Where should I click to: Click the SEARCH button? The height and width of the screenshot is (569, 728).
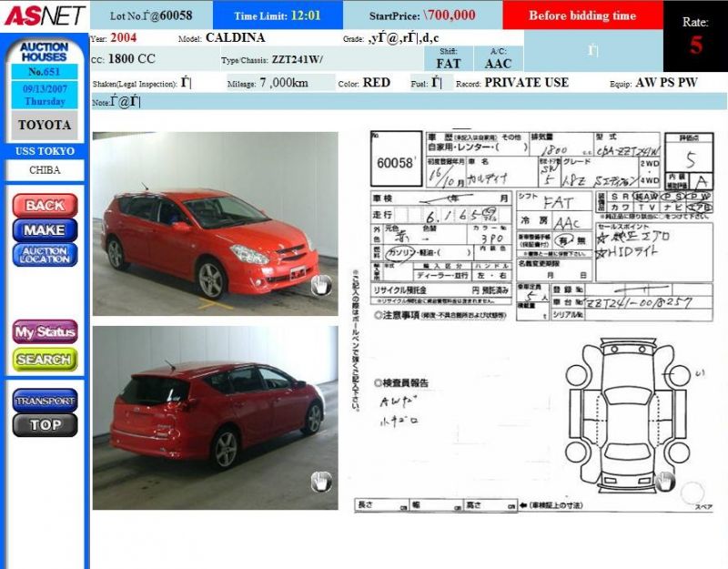coord(45,359)
